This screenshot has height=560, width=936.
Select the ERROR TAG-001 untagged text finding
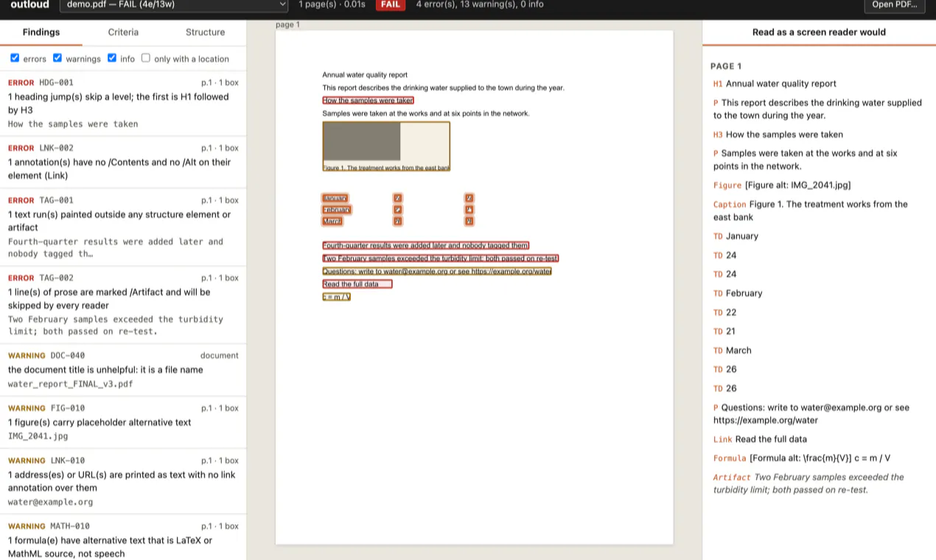[123, 227]
